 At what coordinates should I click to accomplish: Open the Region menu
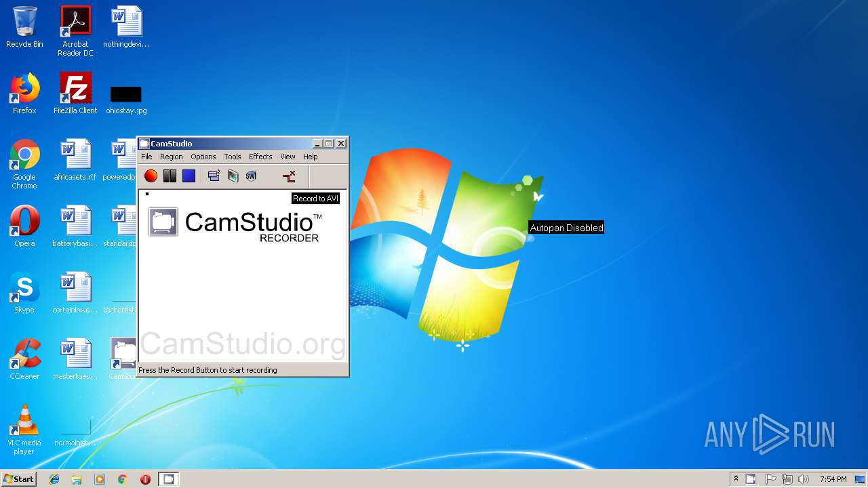[x=171, y=157]
